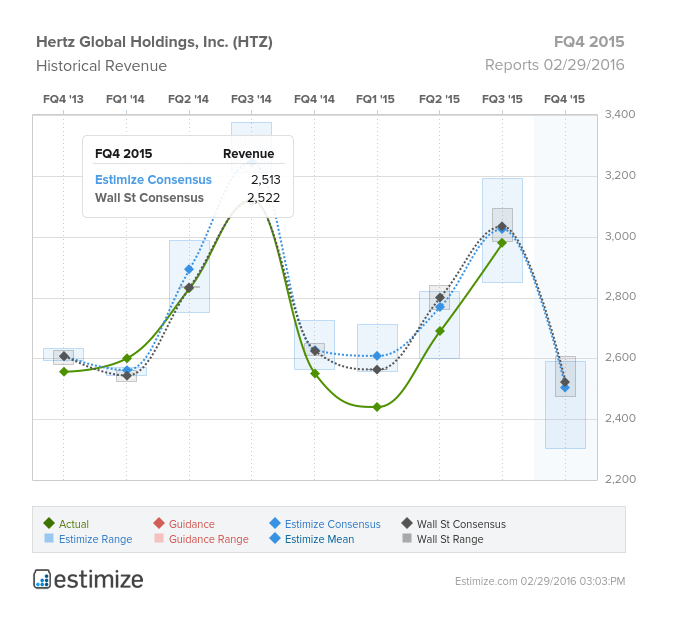Click the FQ4 '14 green Actual data point
The height and width of the screenshot is (620, 675).
point(315,374)
